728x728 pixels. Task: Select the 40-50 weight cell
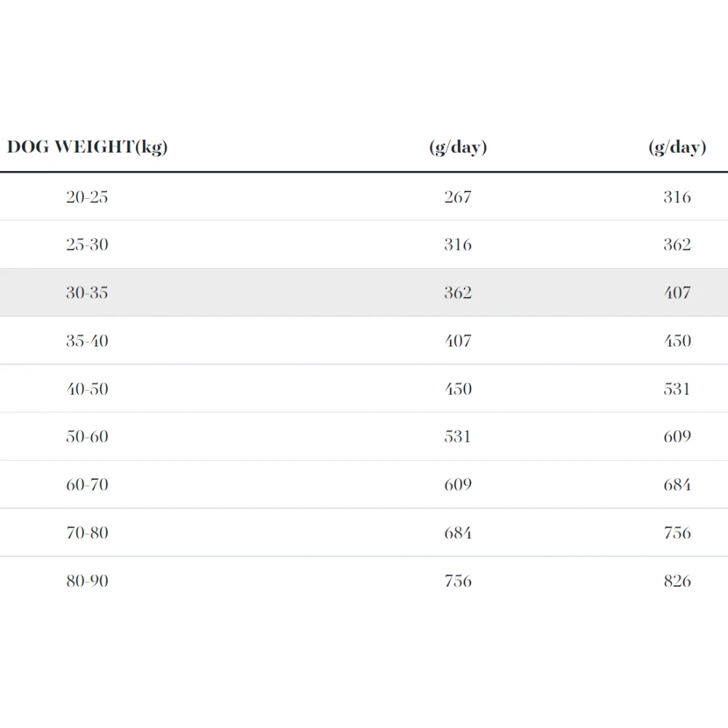point(87,389)
